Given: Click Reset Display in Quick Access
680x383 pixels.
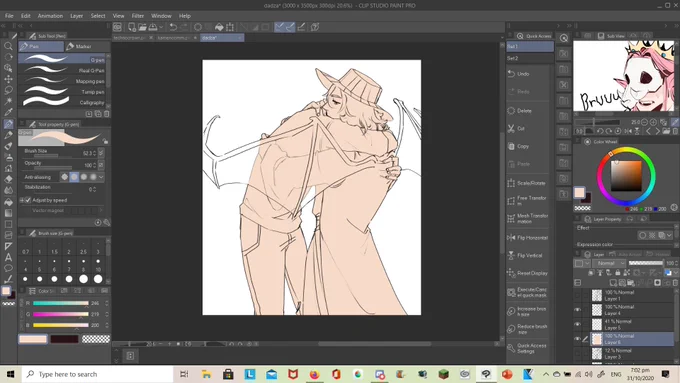Looking at the screenshot, I should [x=528, y=273].
